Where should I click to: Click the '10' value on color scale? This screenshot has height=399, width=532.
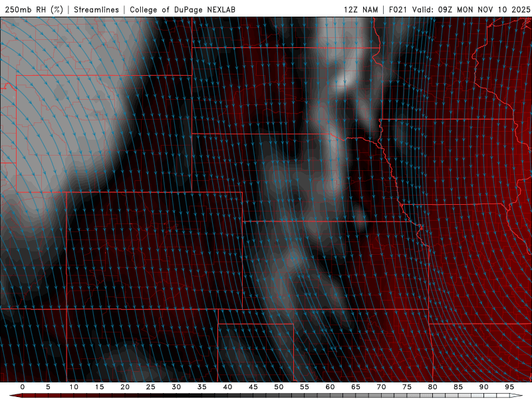(74, 387)
